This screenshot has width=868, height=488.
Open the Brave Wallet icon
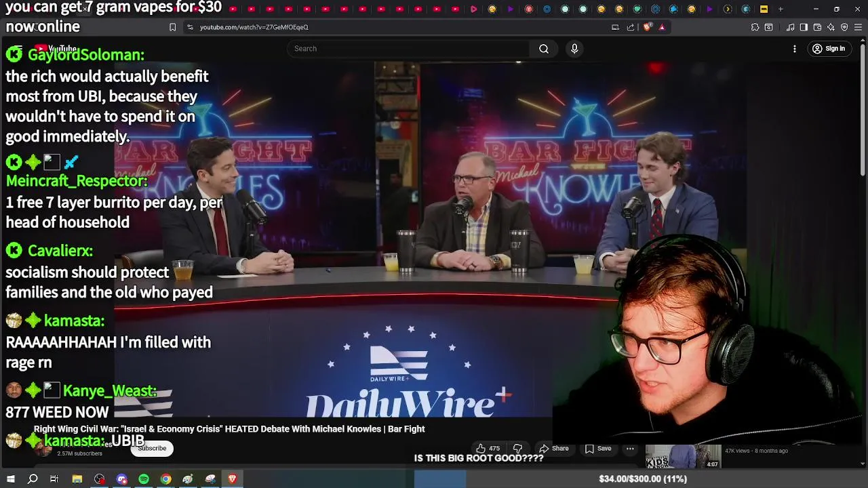click(817, 27)
